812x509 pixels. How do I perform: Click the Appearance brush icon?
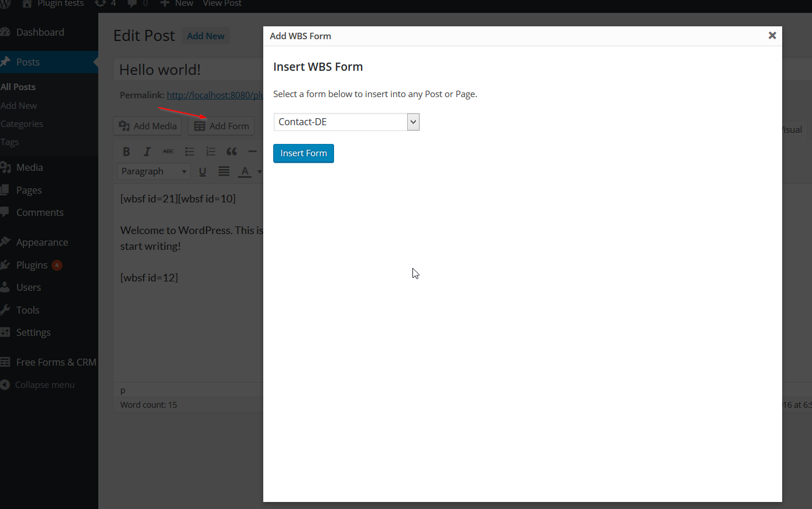(5, 242)
